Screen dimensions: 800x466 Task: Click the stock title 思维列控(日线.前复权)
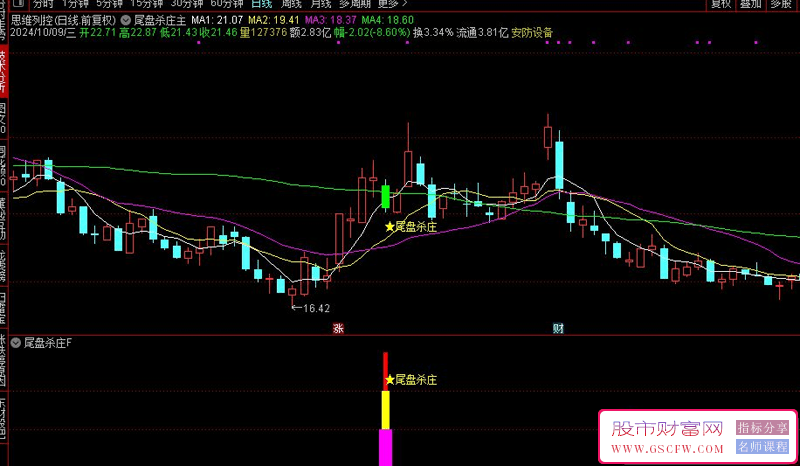coord(64,20)
